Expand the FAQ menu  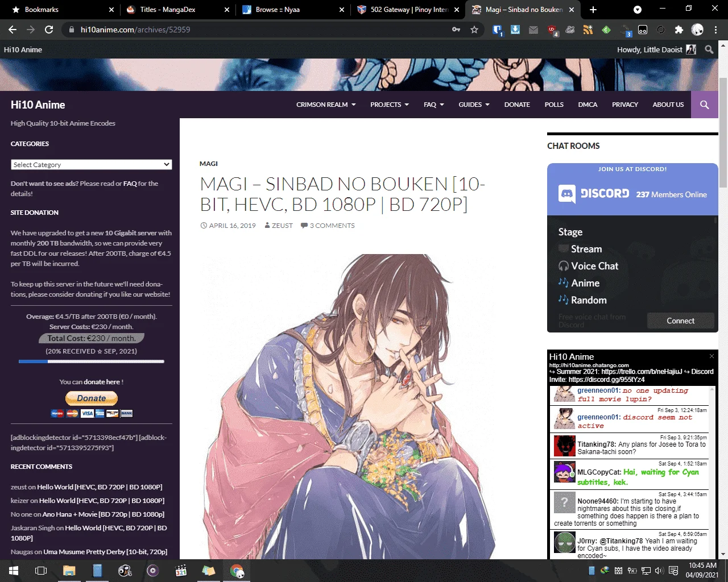click(434, 105)
